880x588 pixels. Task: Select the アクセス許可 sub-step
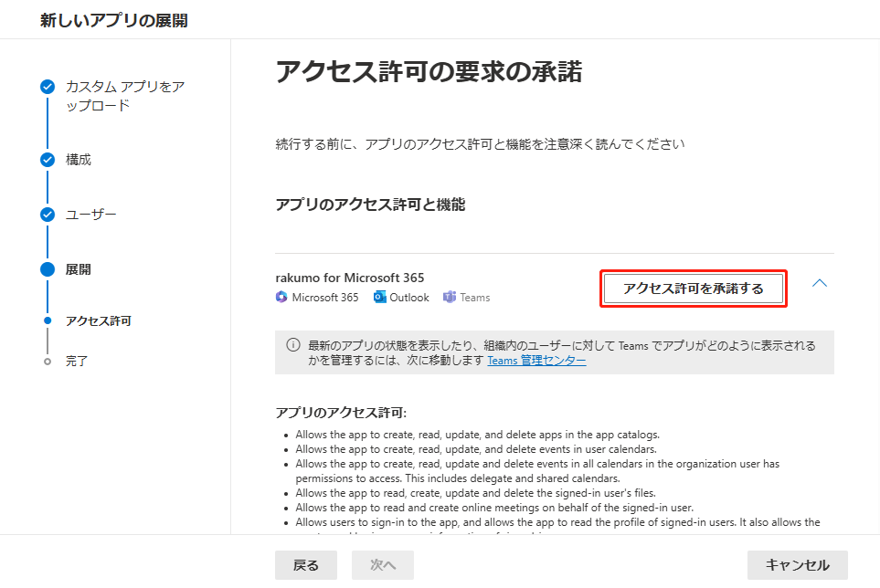click(x=98, y=321)
